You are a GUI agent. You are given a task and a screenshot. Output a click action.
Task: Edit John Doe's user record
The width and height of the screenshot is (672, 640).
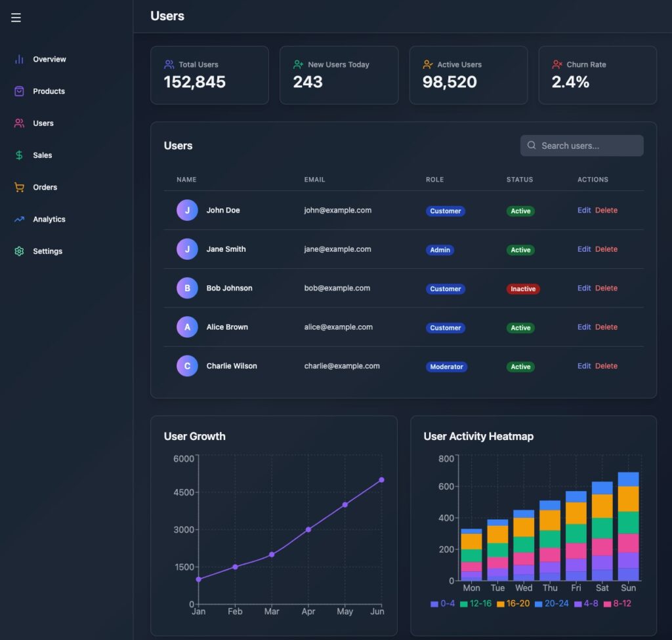[x=584, y=210]
